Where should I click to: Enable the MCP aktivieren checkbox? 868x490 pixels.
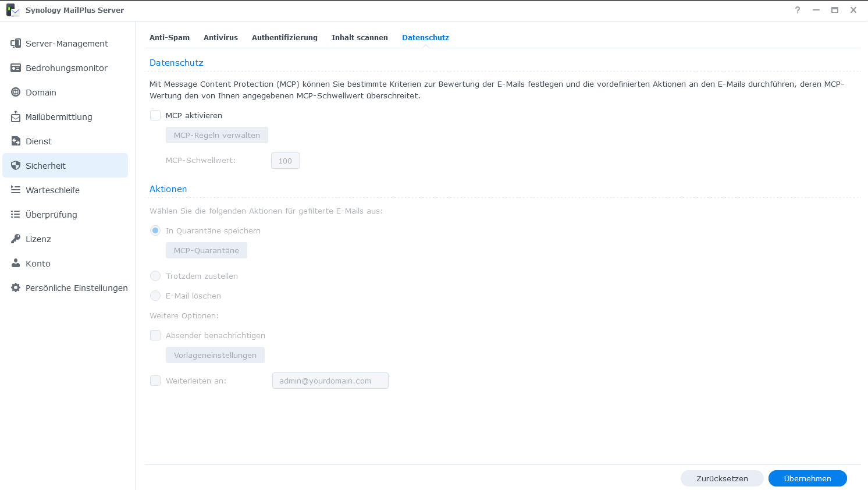(155, 115)
